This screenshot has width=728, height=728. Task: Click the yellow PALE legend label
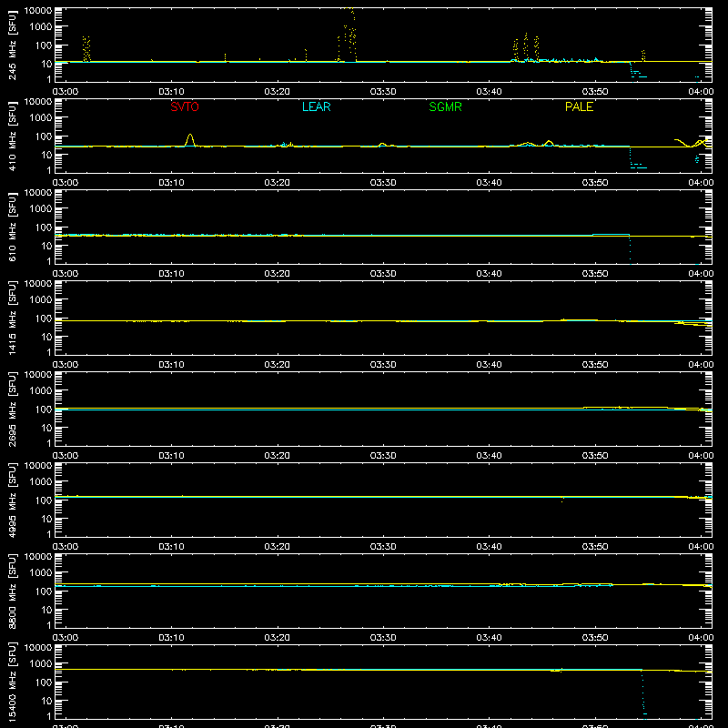[579, 106]
